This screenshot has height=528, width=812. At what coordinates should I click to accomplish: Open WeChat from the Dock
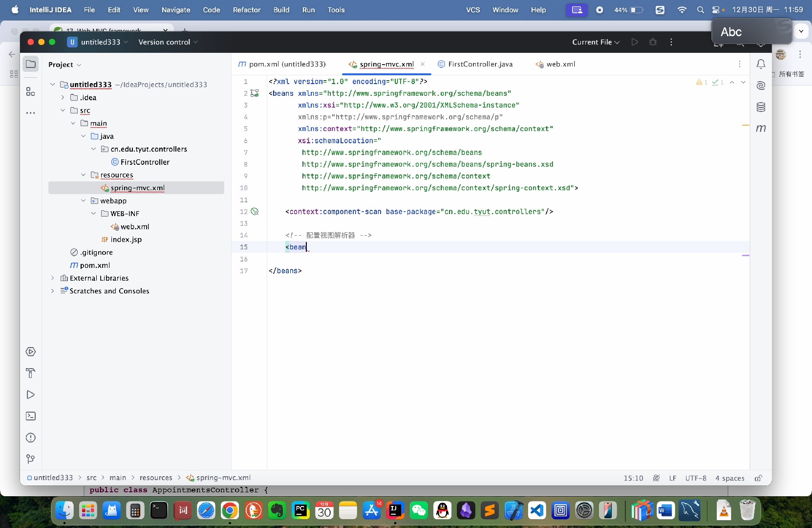tap(419, 511)
